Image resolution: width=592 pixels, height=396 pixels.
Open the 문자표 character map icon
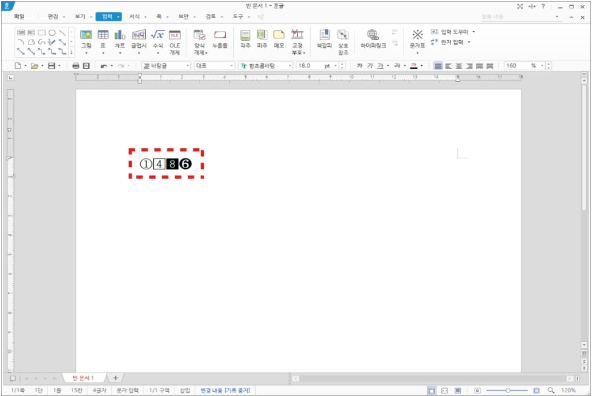[x=417, y=40]
